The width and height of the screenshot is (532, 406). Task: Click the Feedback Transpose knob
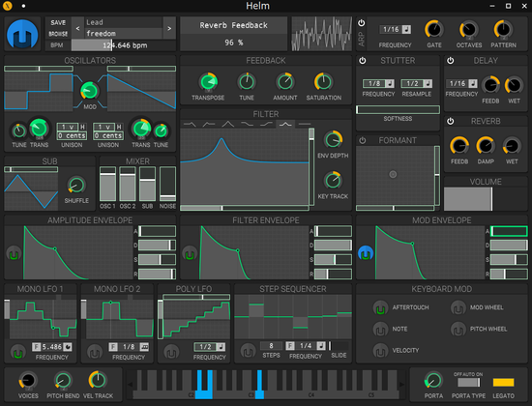click(208, 82)
